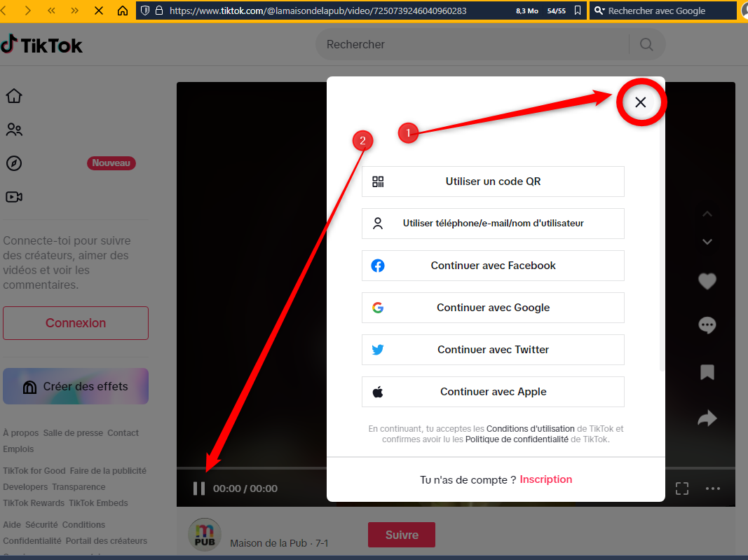The width and height of the screenshot is (748, 560).
Task: Open the Following people icon
Action: 14,130
